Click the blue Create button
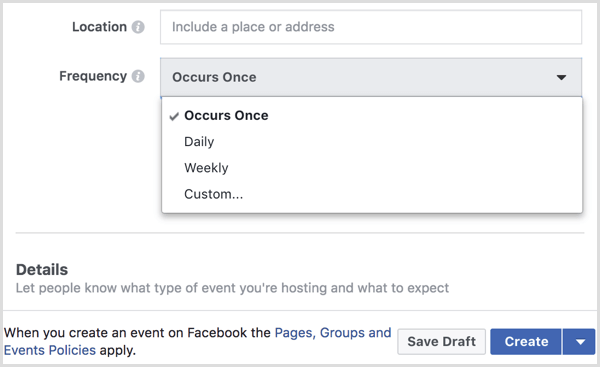This screenshot has height=367, width=600. coord(526,341)
